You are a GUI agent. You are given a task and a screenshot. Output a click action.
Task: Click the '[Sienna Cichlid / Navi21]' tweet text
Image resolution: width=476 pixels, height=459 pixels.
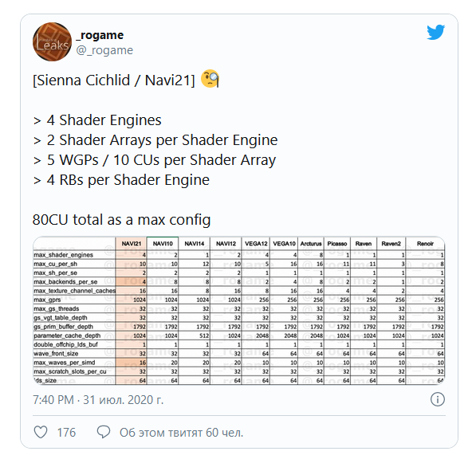pos(114,80)
